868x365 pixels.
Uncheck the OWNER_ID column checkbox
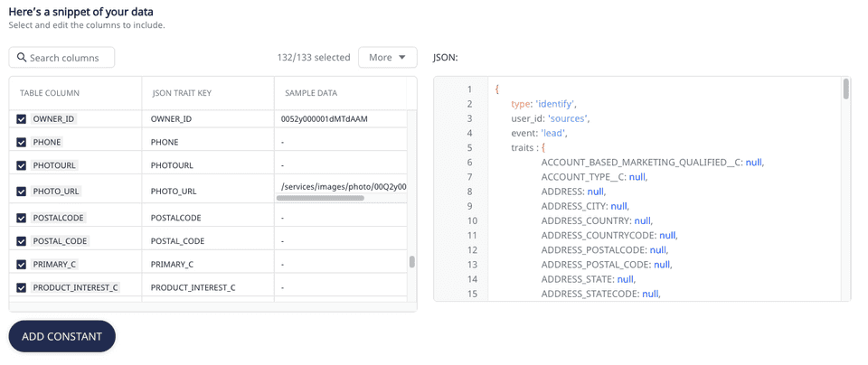pos(22,119)
